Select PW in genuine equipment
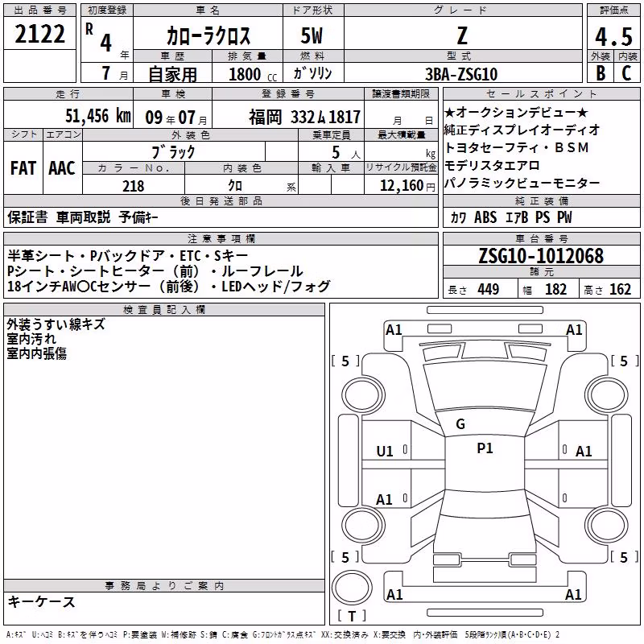 pyautogui.click(x=564, y=217)
